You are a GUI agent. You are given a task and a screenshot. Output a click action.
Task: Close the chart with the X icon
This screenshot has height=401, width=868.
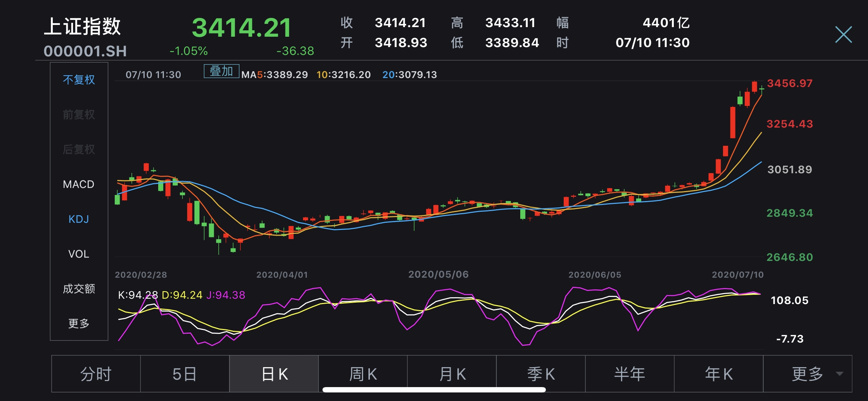point(843,35)
